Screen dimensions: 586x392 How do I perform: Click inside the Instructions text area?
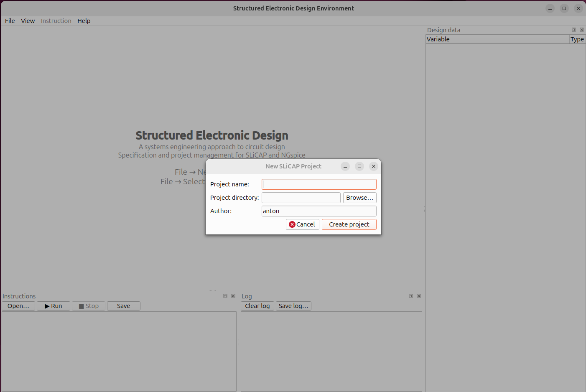click(x=119, y=351)
